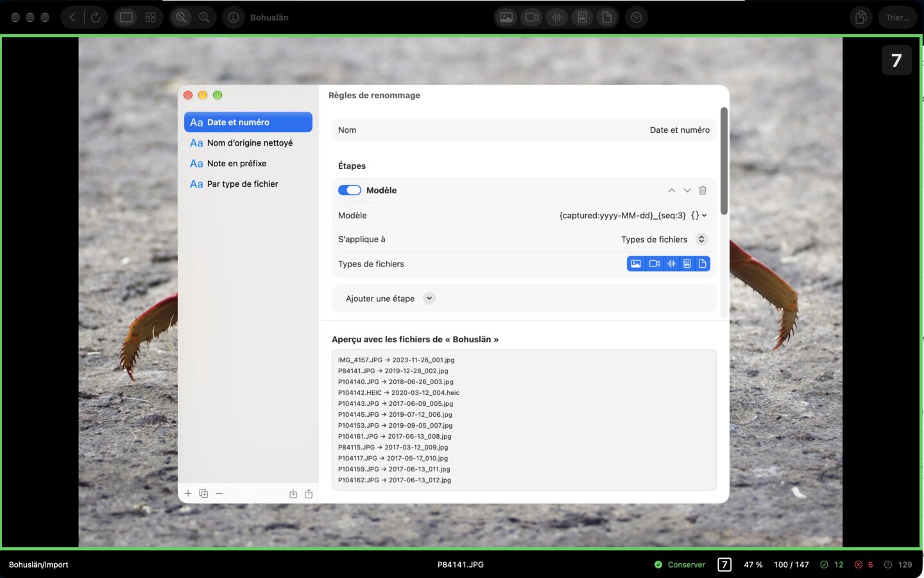The image size is (924, 578).
Task: Delete the Modèle step with trash icon
Action: point(703,190)
